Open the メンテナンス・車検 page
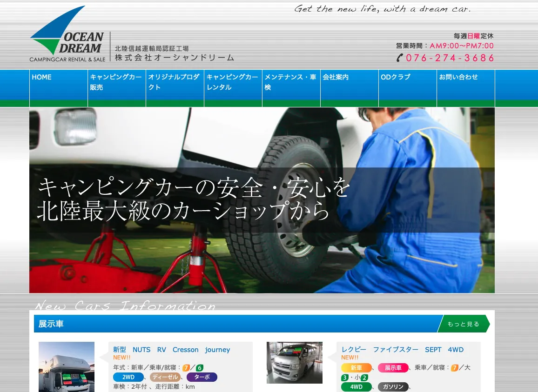This screenshot has height=392, width=538. [291, 88]
